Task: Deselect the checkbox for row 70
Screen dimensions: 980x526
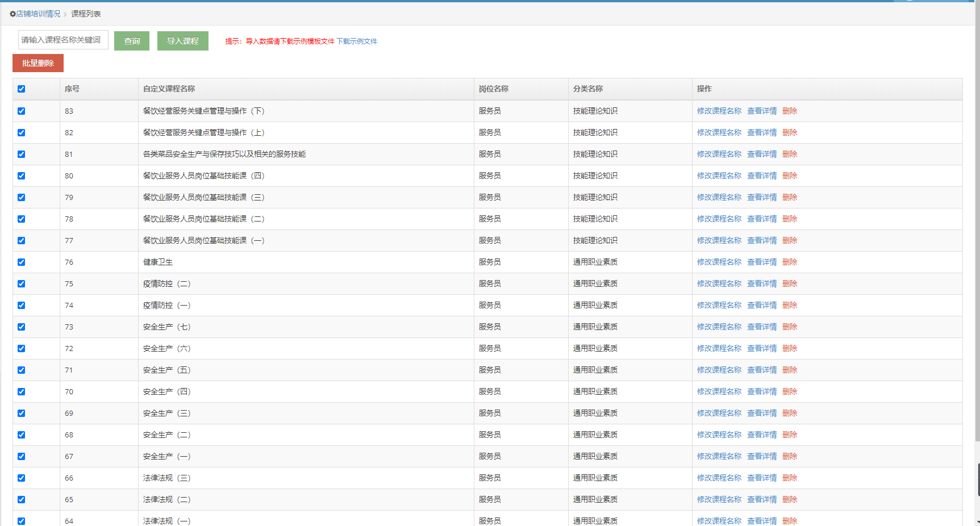Action: click(x=22, y=392)
